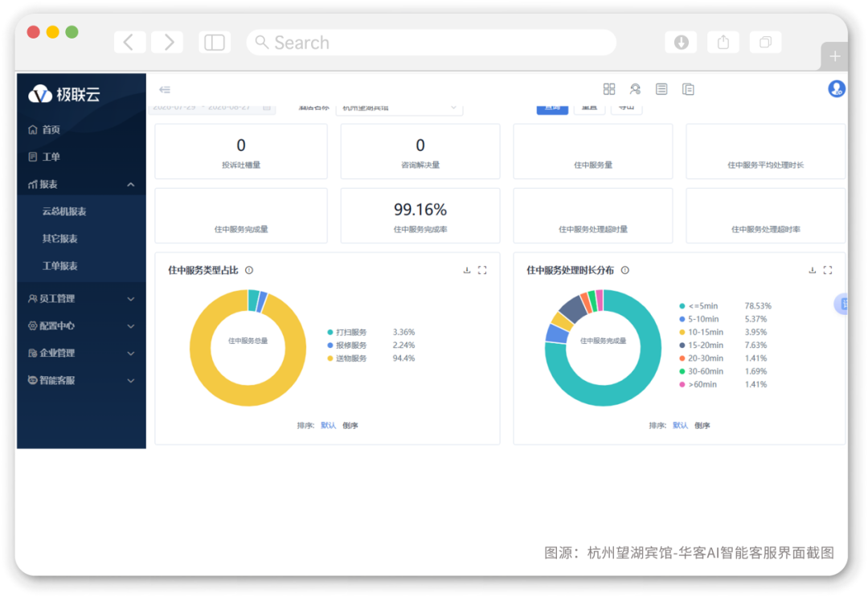Collapse the sidebar with the fold icon

click(165, 90)
